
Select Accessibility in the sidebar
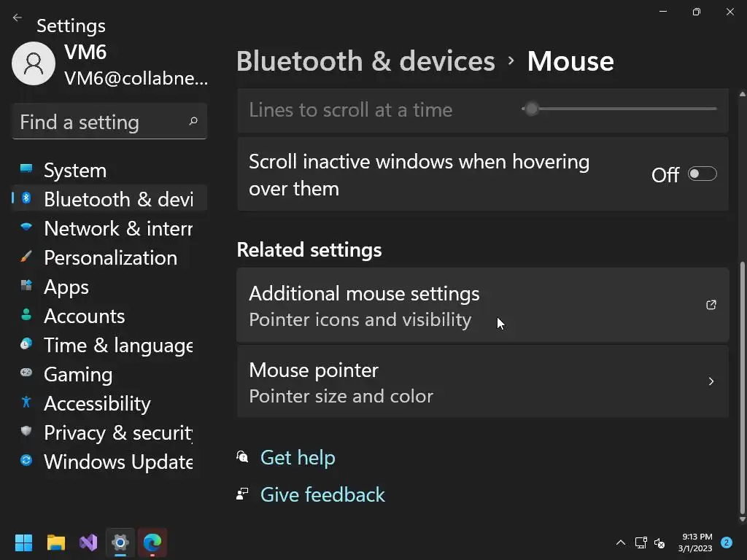pos(97,403)
